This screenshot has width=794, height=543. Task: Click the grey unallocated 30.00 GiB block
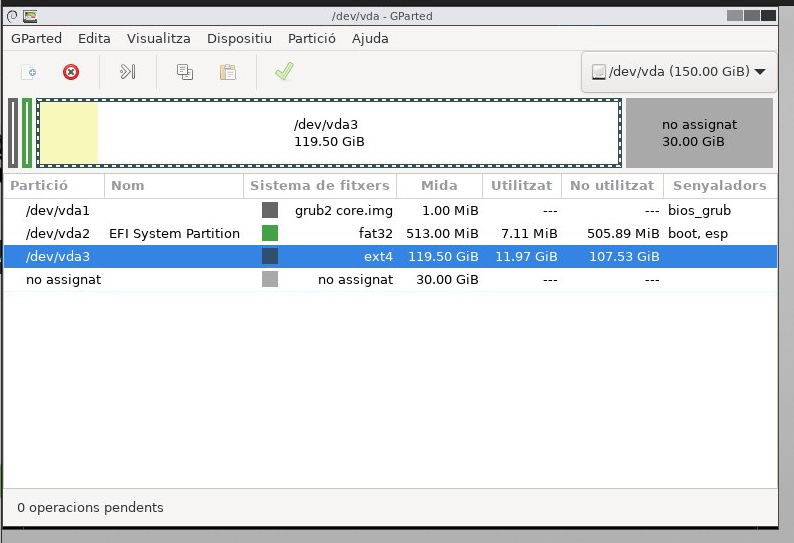pos(699,133)
